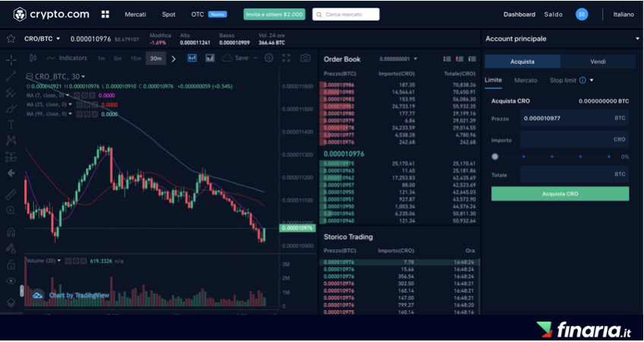Click Invita e ottieni $2.000 button

[x=274, y=14]
